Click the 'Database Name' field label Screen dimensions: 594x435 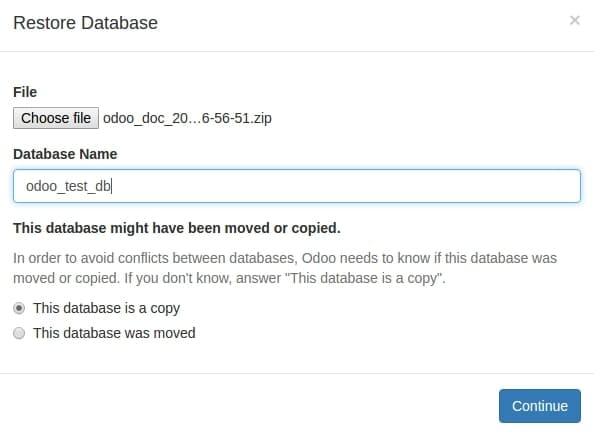[x=65, y=154]
